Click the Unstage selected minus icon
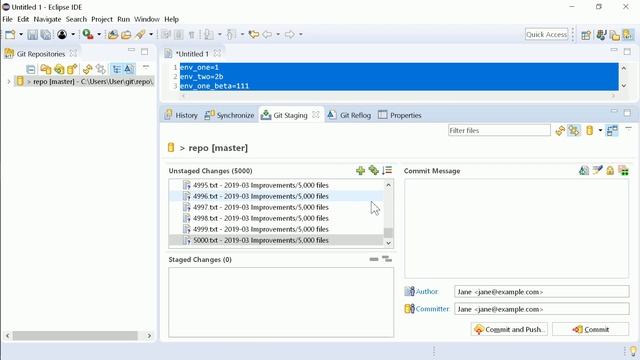 tap(373, 259)
